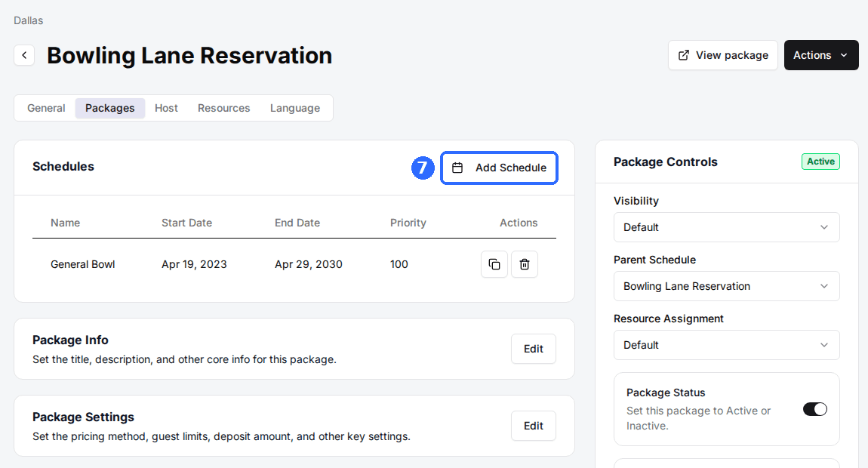868x468 pixels.
Task: Click the Dallas breadcrumb text
Action: point(28,20)
